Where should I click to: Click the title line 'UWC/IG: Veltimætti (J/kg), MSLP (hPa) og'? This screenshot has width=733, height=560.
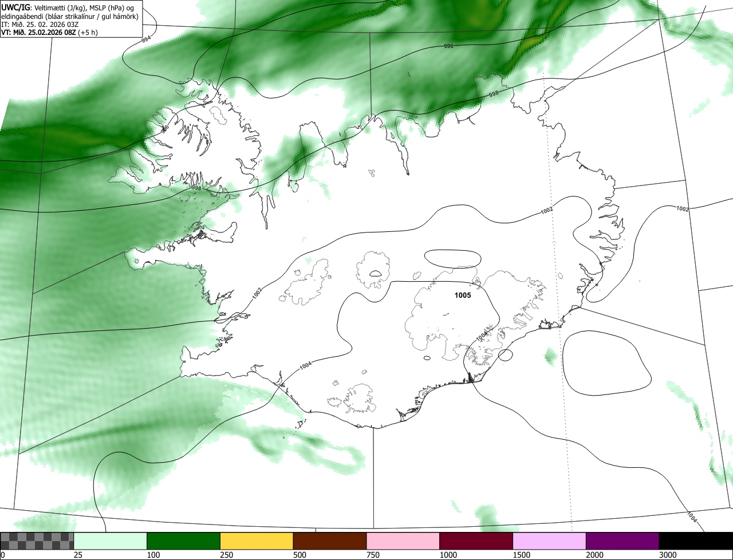coord(68,7)
